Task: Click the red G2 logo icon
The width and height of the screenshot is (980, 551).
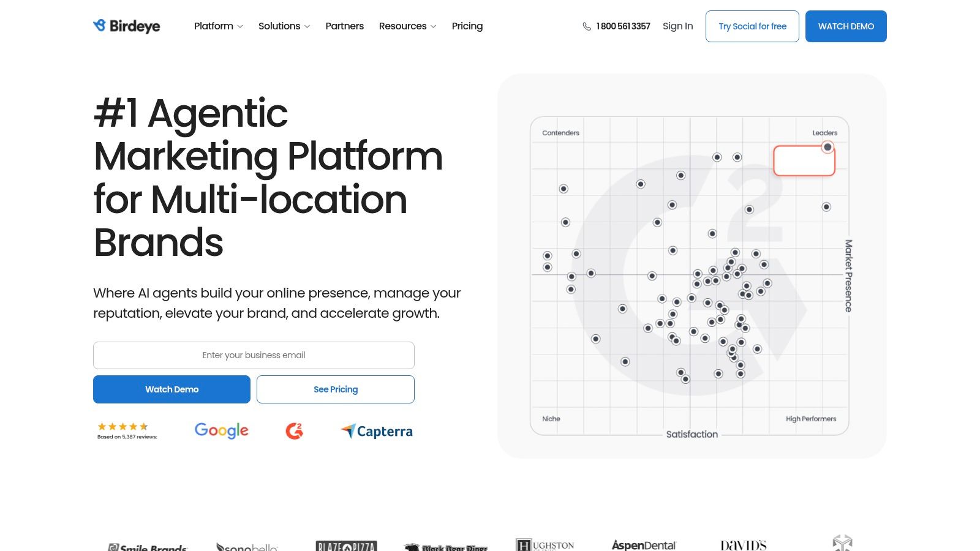Action: (x=295, y=431)
